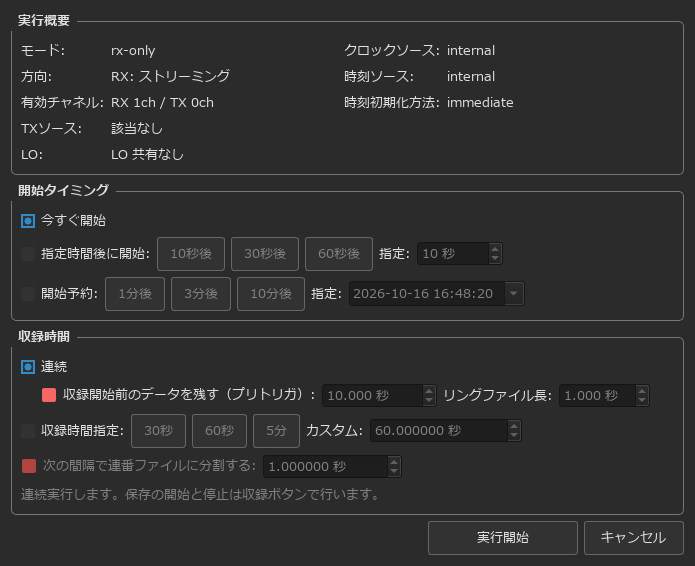Viewport: 695px width, 566px height.
Task: Click the 該当なし TX source value
Action: (x=137, y=129)
